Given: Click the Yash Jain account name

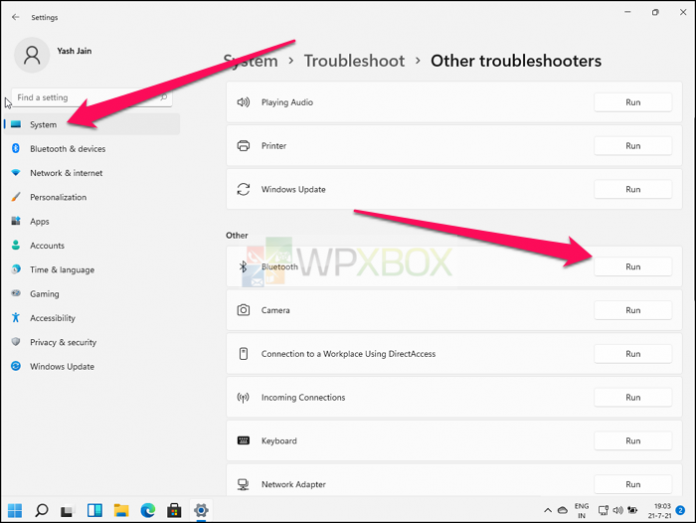Looking at the screenshot, I should [74, 51].
